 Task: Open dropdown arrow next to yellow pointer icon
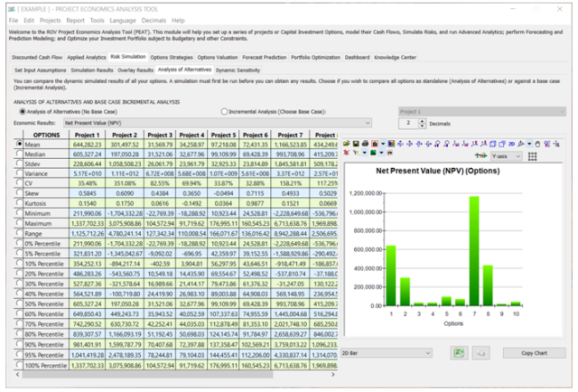tap(365, 153)
